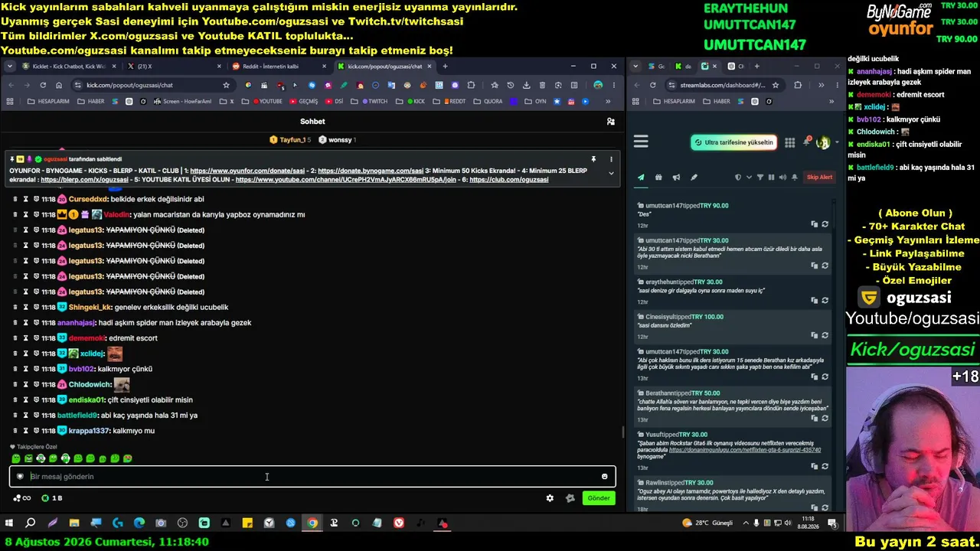Open the extensions puzzle icon in Streamlabs window
The image size is (980, 551).
pos(798,85)
